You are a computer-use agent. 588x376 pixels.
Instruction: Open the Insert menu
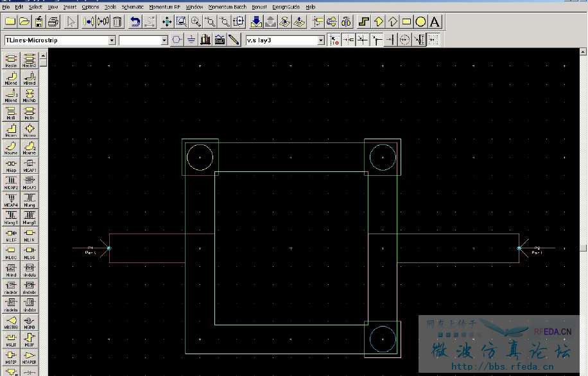click(x=70, y=7)
